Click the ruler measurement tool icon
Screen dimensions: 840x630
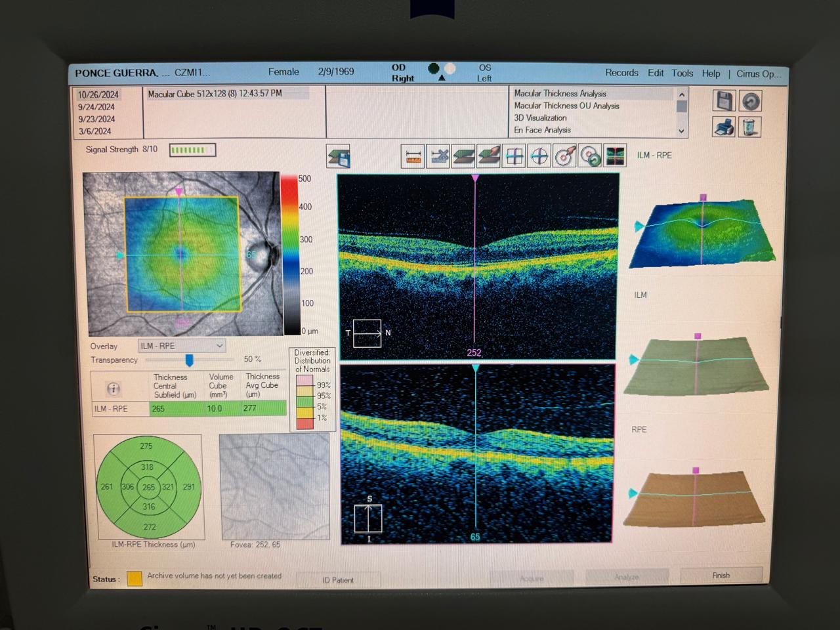point(413,157)
